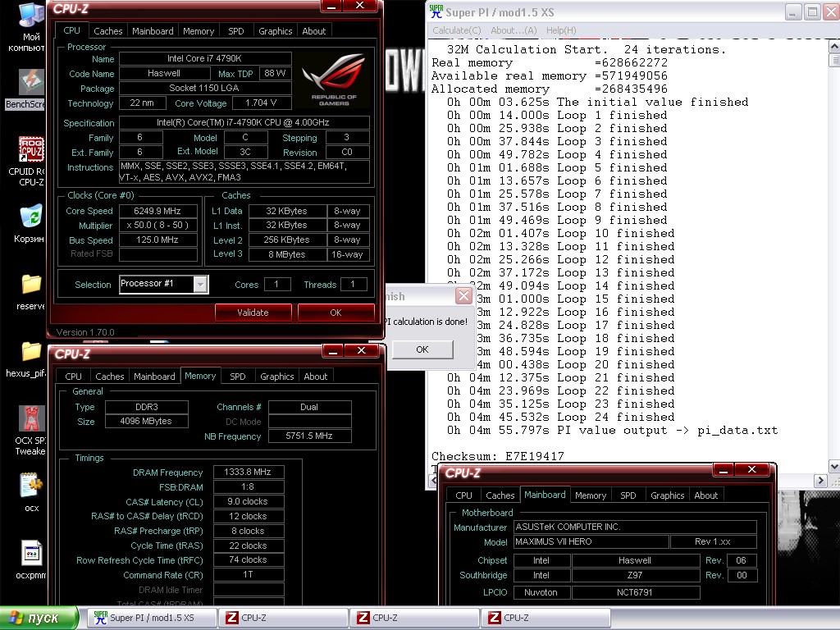Open Mainboard tab in the CPU-Z Memory window
The image size is (840, 630).
point(154,377)
